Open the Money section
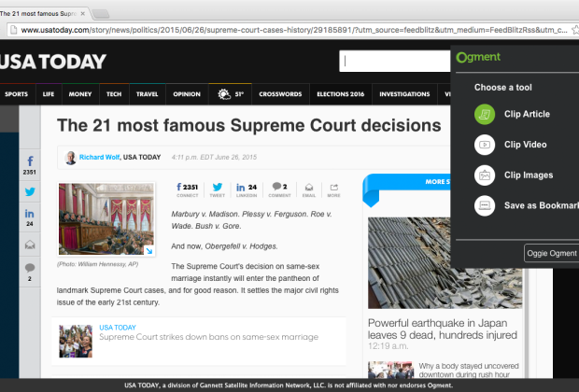 [80, 94]
